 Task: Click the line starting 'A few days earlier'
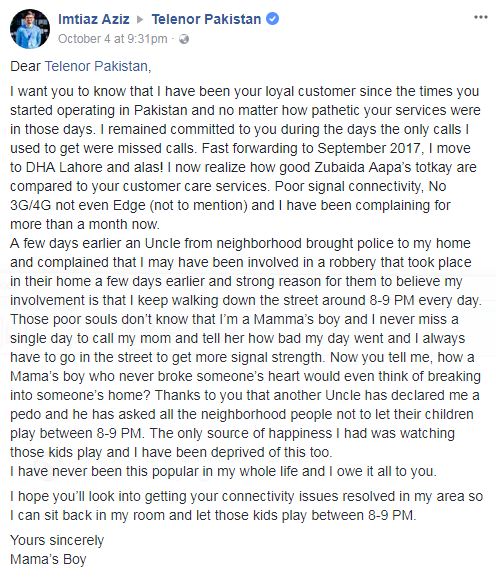(x=240, y=243)
